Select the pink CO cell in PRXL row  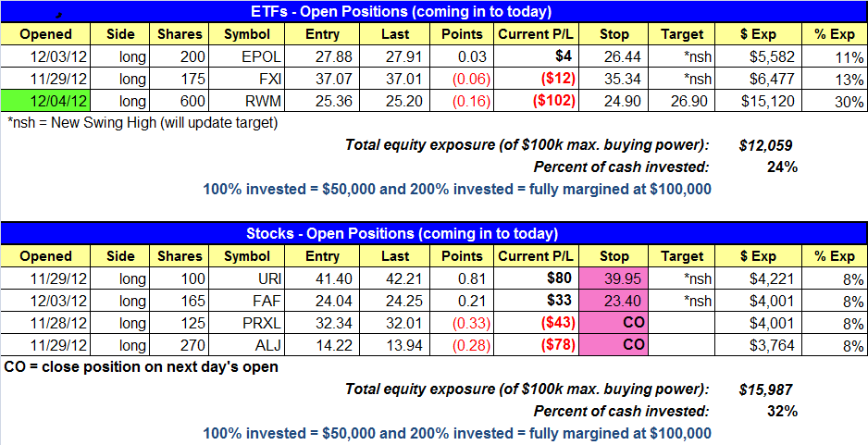pos(614,322)
